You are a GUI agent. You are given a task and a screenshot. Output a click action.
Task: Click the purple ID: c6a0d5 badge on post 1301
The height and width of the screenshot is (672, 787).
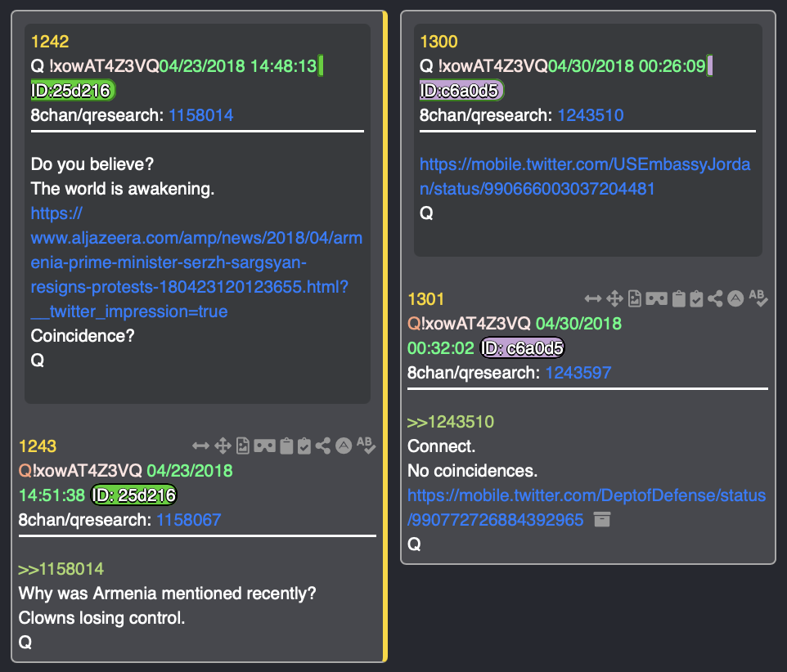522,348
